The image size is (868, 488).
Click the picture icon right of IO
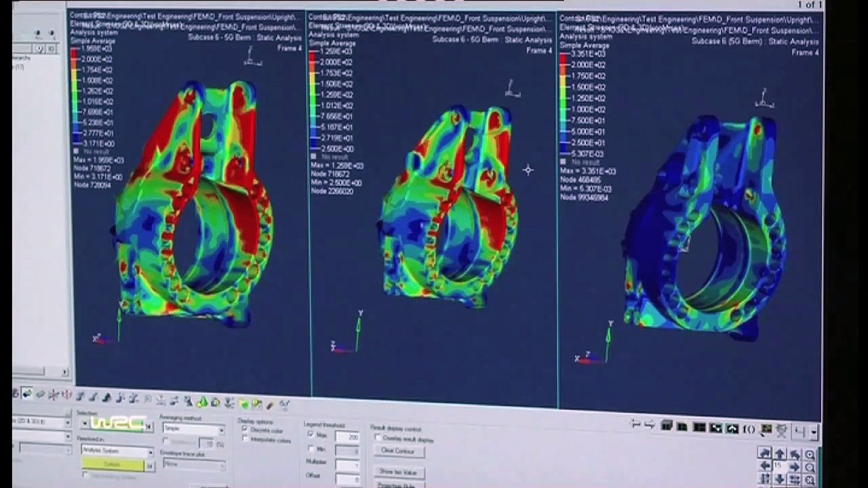[766, 428]
